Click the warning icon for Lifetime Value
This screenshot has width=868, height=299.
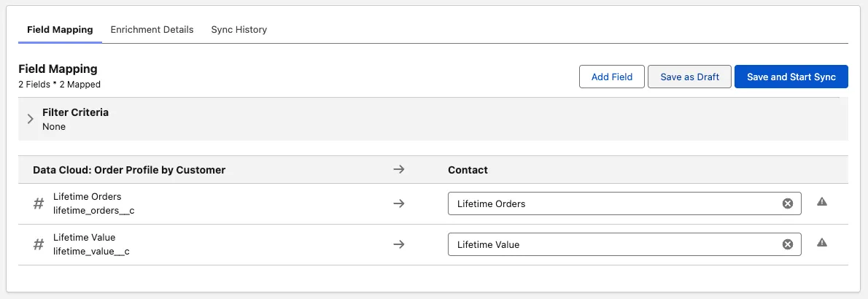[822, 243]
